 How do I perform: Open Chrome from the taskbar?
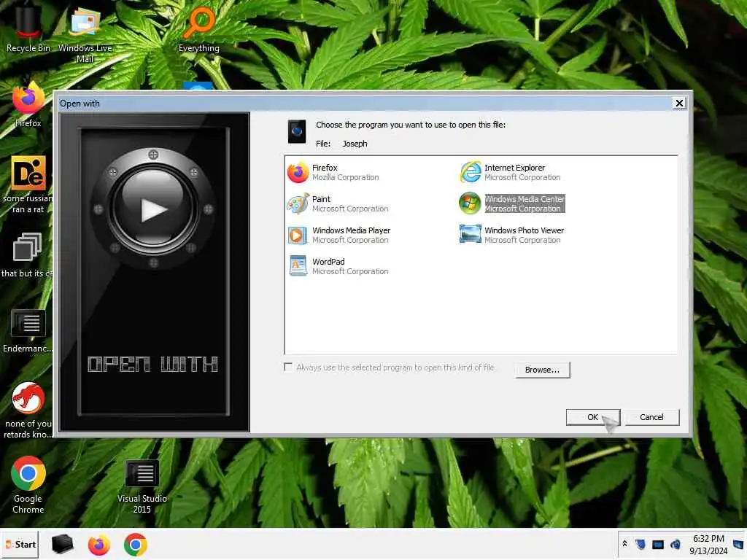click(x=136, y=545)
